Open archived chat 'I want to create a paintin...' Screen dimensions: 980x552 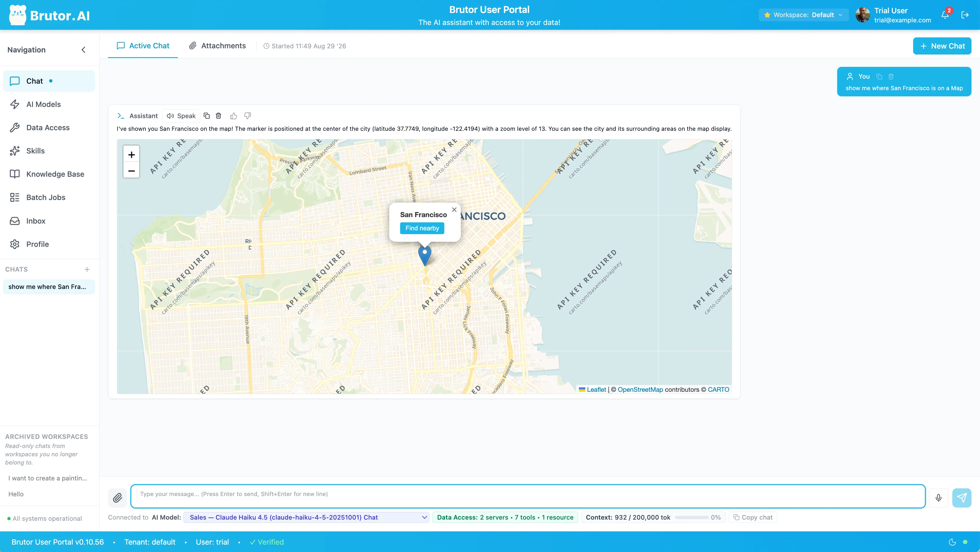(47, 478)
